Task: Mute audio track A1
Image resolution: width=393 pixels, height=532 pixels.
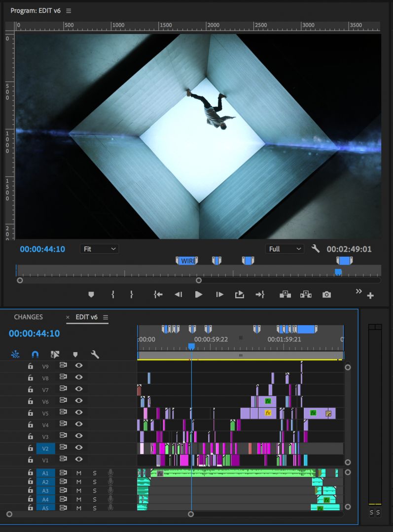Action: point(78,473)
